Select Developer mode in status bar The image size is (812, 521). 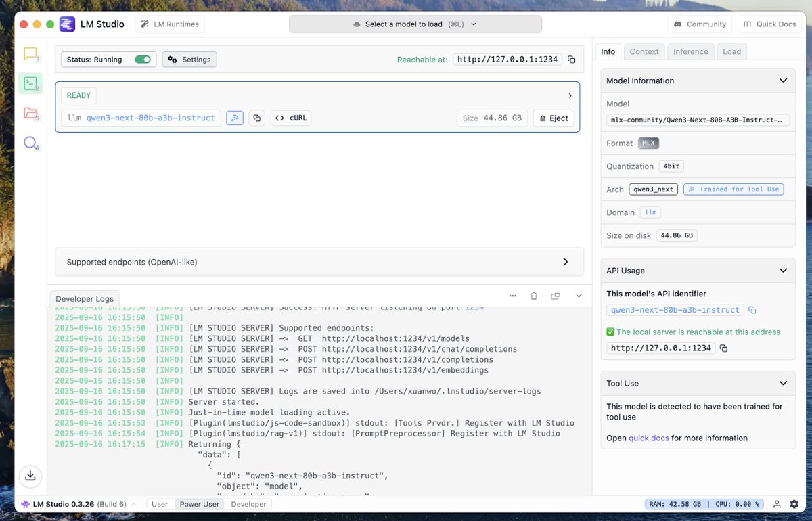249,504
